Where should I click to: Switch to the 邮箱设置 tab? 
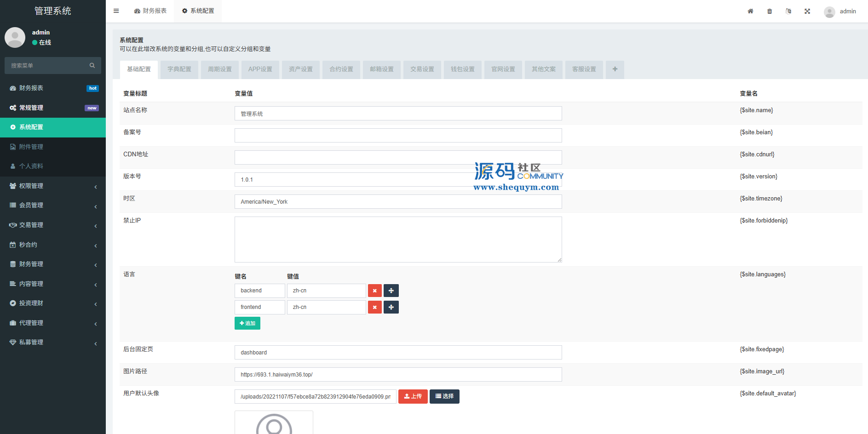(x=381, y=69)
